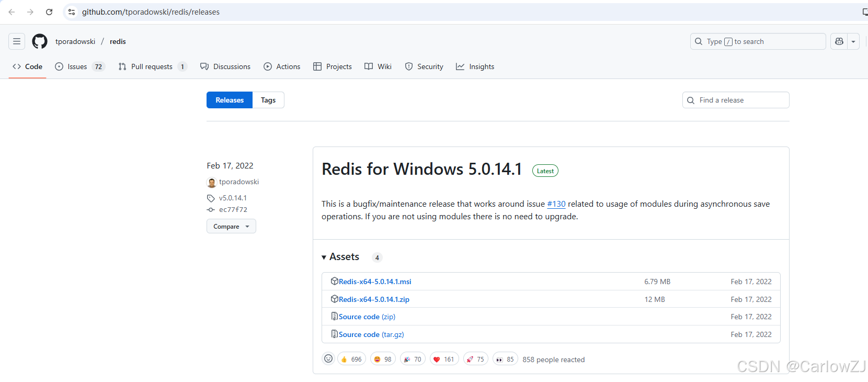Toggle the thumbs up reaction (696)

pyautogui.click(x=351, y=359)
